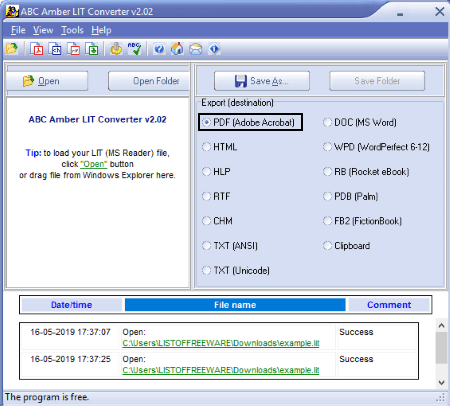The image size is (450, 406).
Task: Click the export to HTML toolbar icon
Action: 55,49
